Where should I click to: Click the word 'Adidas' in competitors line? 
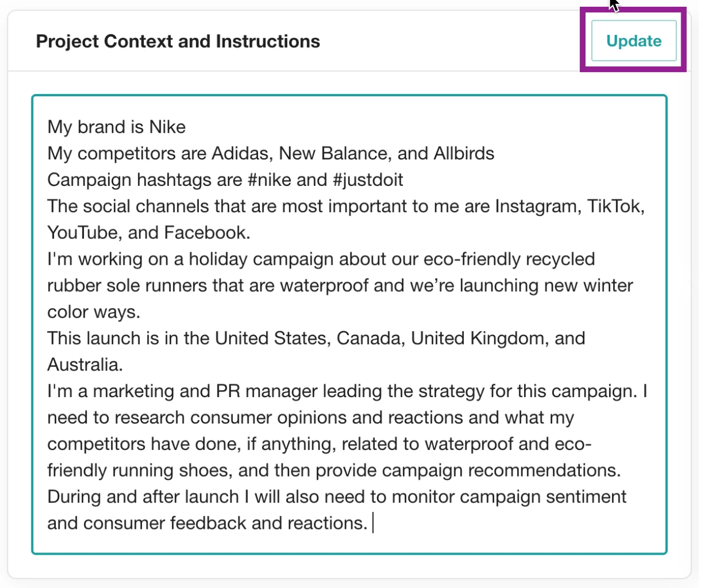(239, 153)
